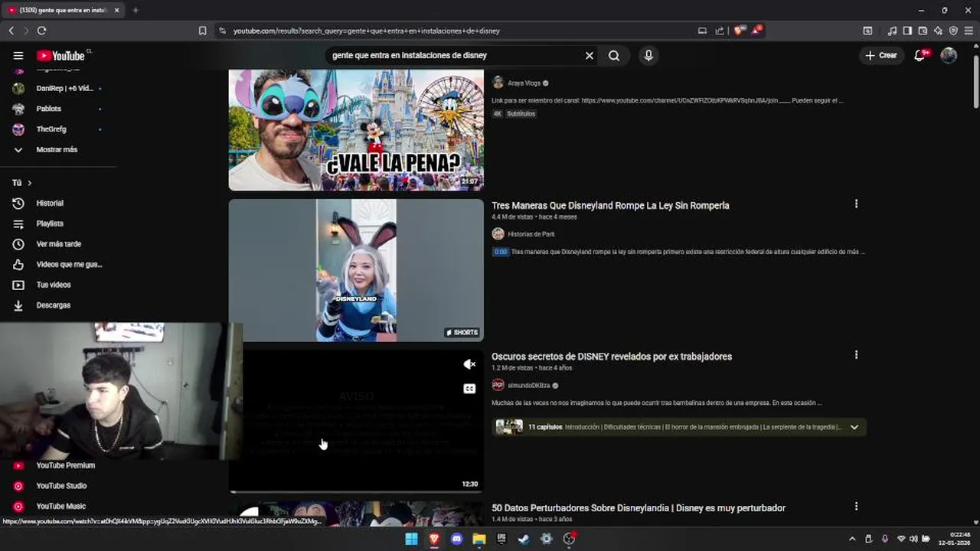
Task: Open Steam from the taskbar
Action: click(524, 539)
